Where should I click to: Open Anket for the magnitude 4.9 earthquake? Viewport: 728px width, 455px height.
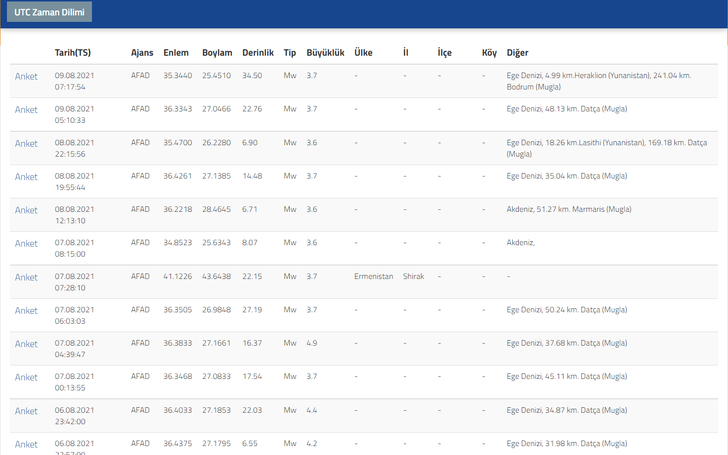point(26,344)
